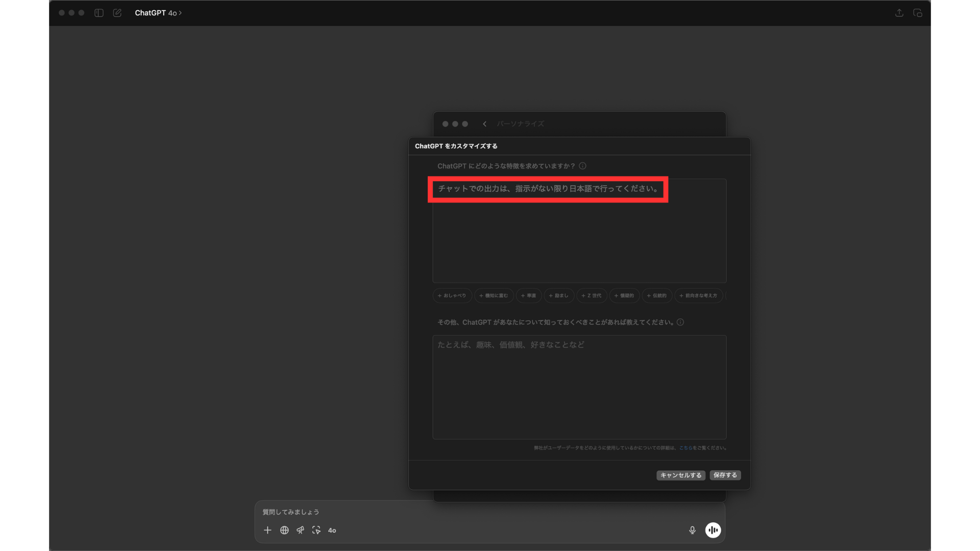Click the screen selection capture icon

(316, 530)
